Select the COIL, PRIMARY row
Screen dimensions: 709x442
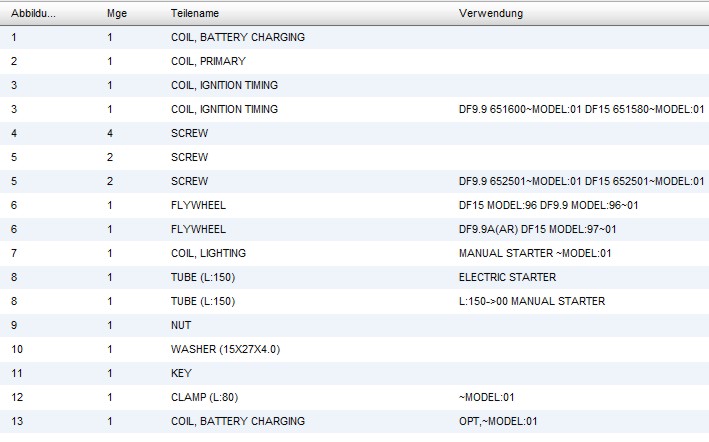(208, 61)
